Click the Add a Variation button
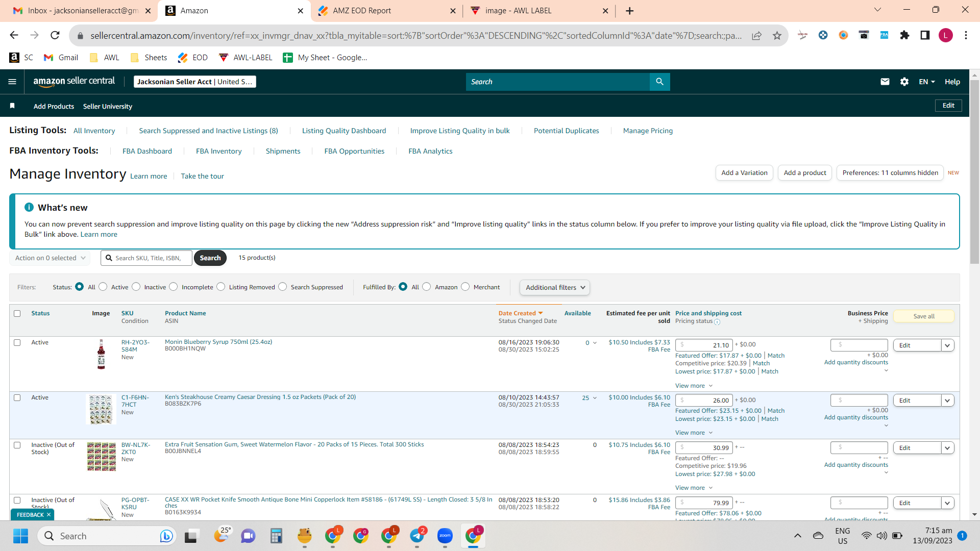 point(744,173)
